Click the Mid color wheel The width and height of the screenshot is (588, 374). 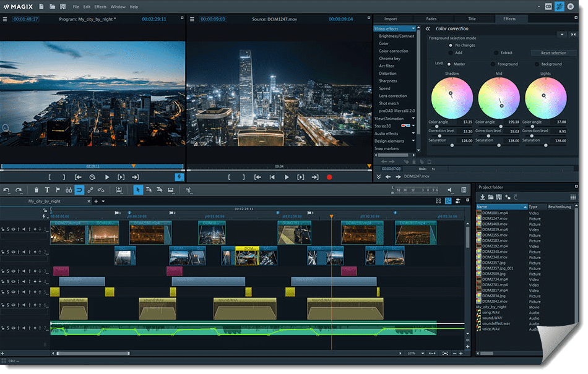499,98
